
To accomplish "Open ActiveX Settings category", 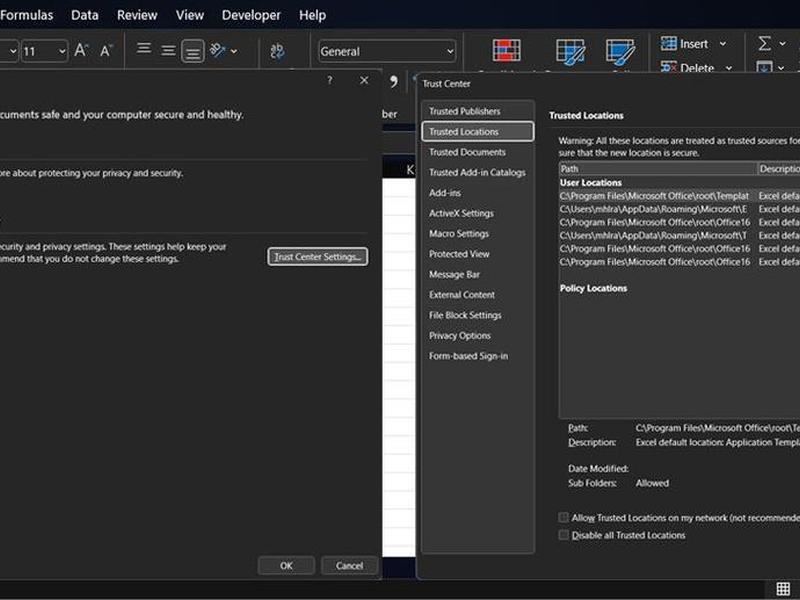I will pyautogui.click(x=478, y=213).
